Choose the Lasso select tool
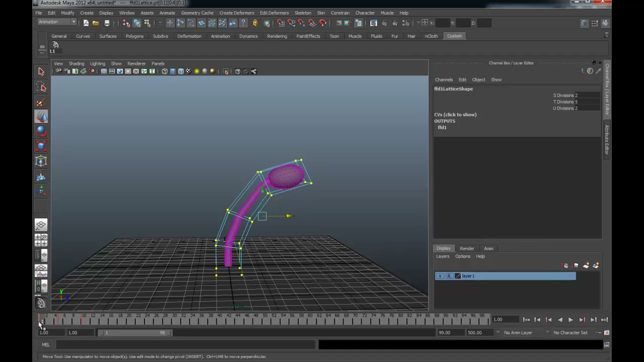 (x=41, y=87)
